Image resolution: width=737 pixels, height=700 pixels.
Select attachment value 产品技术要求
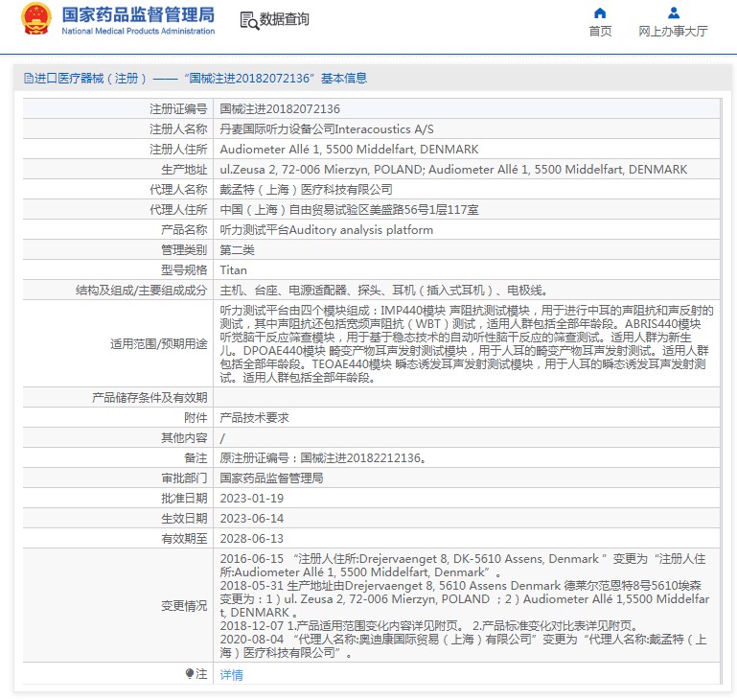(x=254, y=418)
